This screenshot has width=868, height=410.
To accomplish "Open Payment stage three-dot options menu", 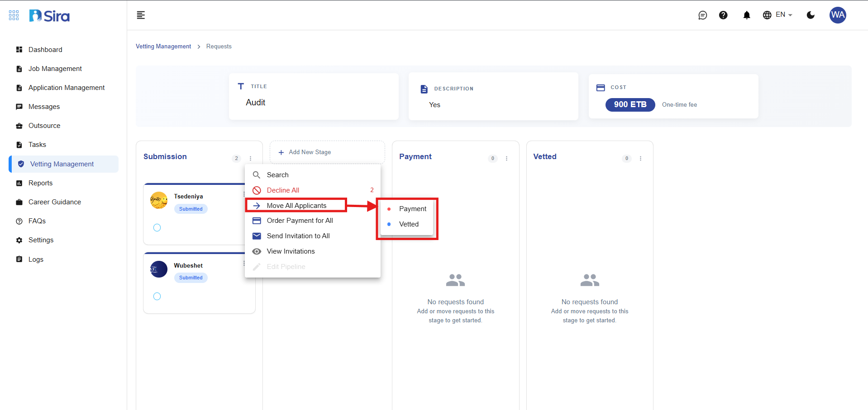I will tap(506, 159).
